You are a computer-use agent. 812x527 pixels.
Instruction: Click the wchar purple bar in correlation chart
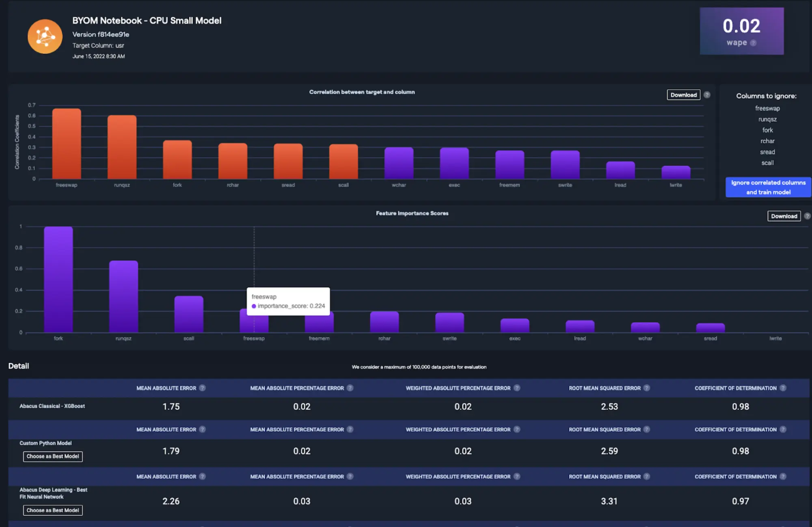point(399,163)
